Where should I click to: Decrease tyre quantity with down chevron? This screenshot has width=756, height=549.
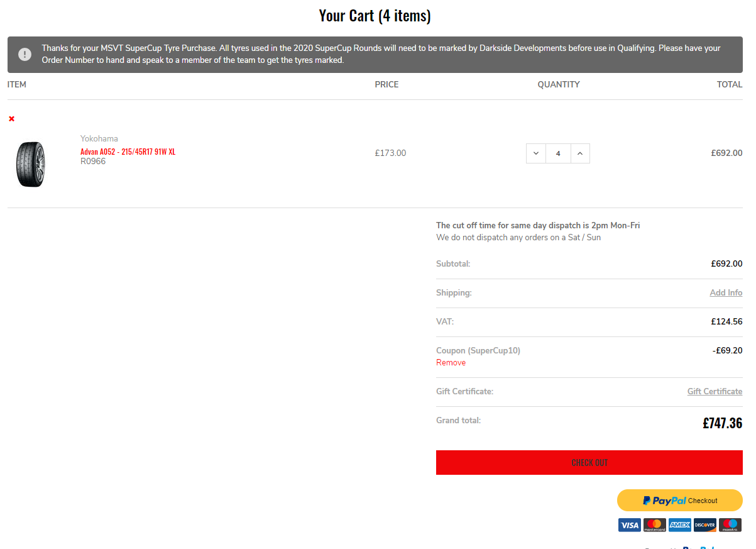click(536, 153)
